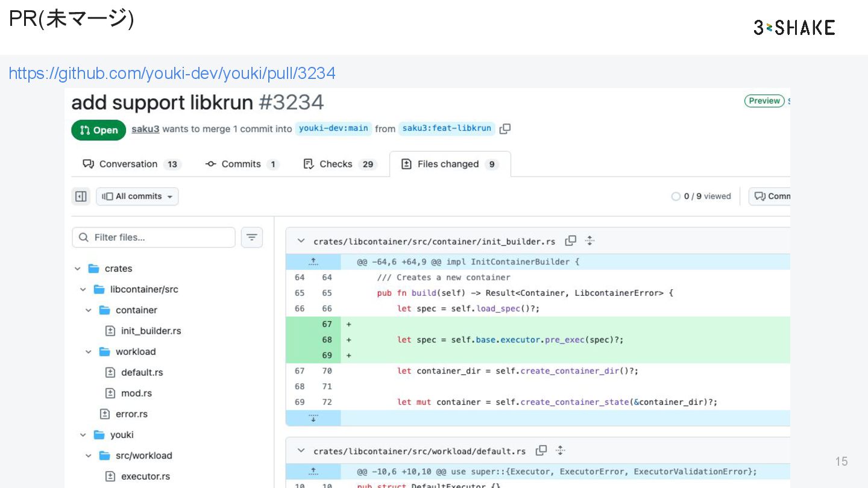Click the error.rs file diff icon

[105, 414]
